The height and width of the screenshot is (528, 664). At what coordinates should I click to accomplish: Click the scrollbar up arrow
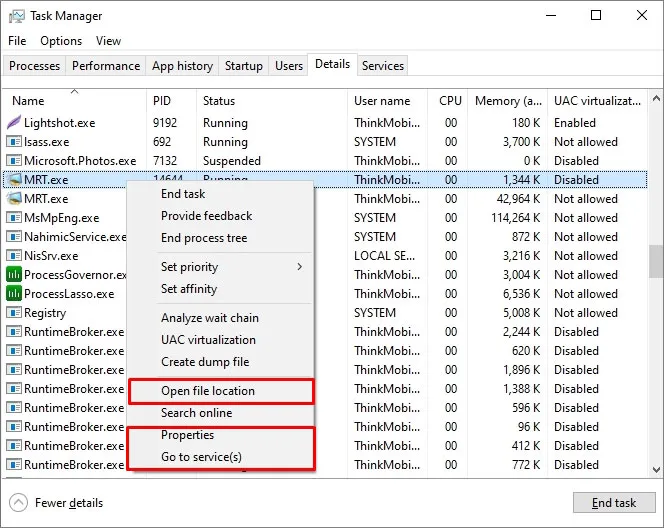click(656, 99)
